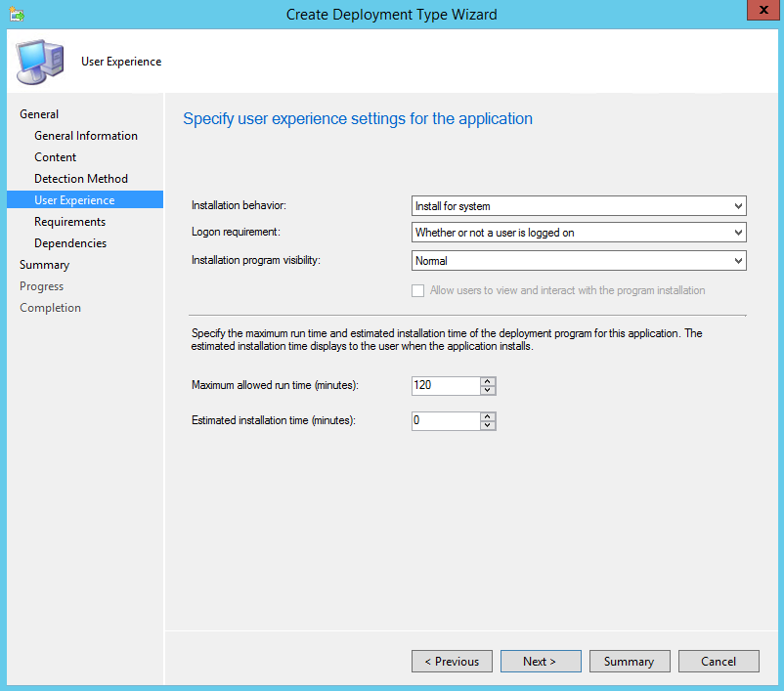This screenshot has height=691, width=784.
Task: Open Installation program visibility dropdown
Action: [x=579, y=261]
